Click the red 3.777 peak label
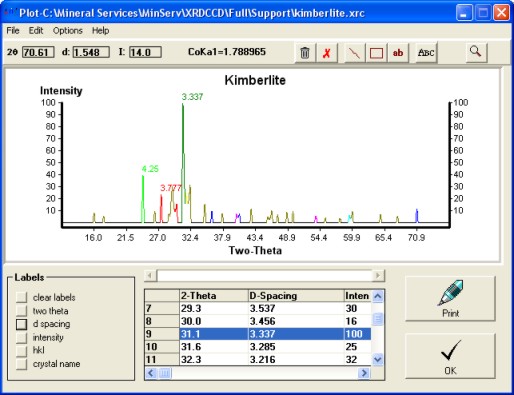 (171, 188)
